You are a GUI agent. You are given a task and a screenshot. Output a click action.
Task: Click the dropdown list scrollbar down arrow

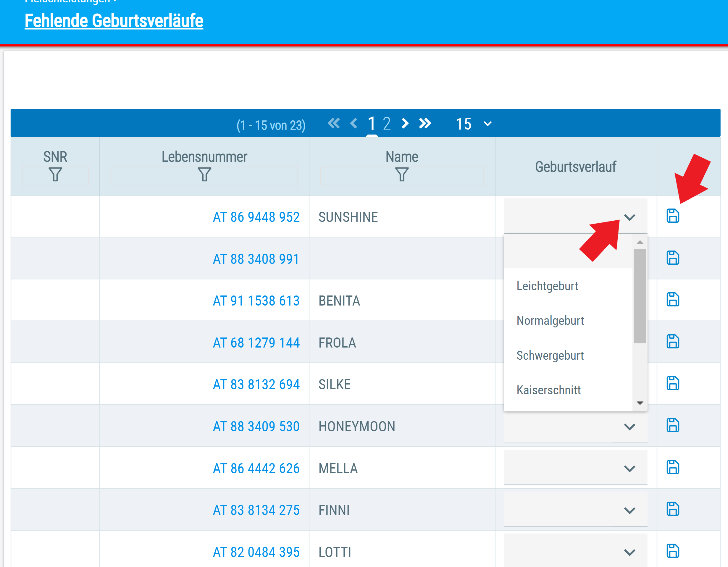pyautogui.click(x=640, y=403)
